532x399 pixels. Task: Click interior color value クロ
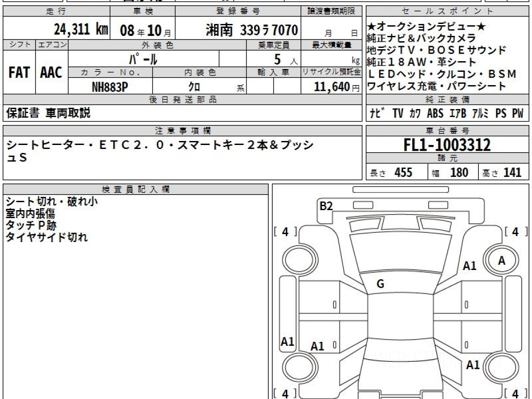tap(194, 87)
